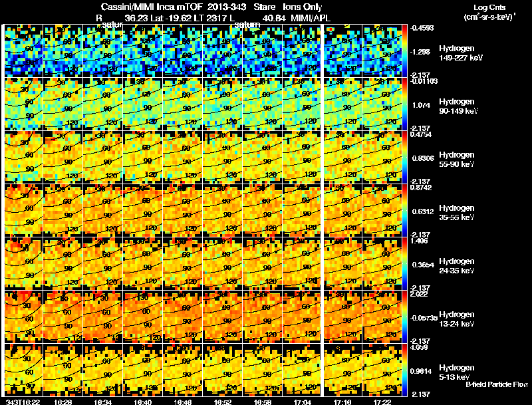
Task: Open the 149-227 keV image panel at 16:22
Action: (23, 51)
